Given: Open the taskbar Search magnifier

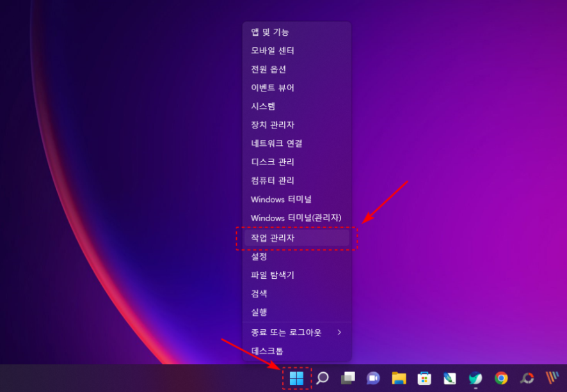Looking at the screenshot, I should click(322, 379).
